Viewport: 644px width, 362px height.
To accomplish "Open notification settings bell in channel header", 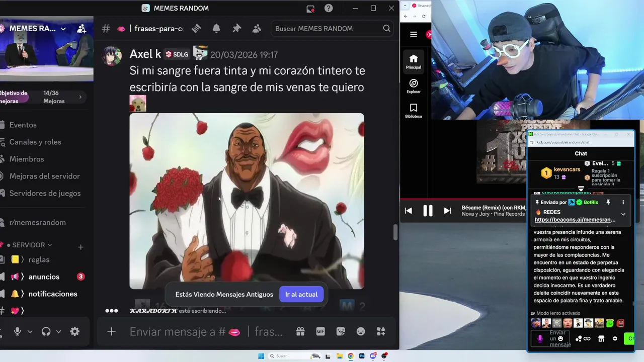I will [216, 29].
